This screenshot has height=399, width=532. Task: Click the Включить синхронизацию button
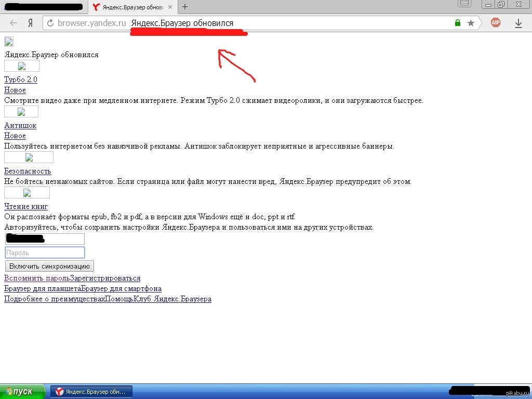[x=49, y=266]
